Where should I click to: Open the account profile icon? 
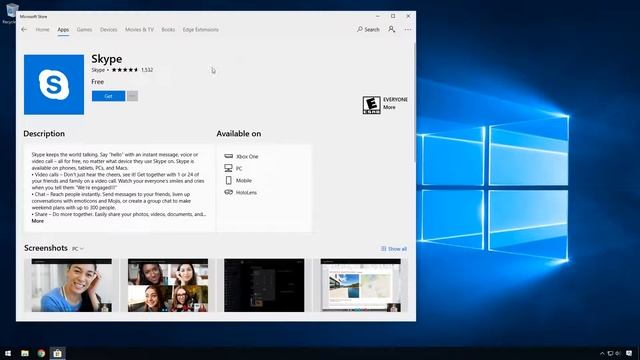391,29
